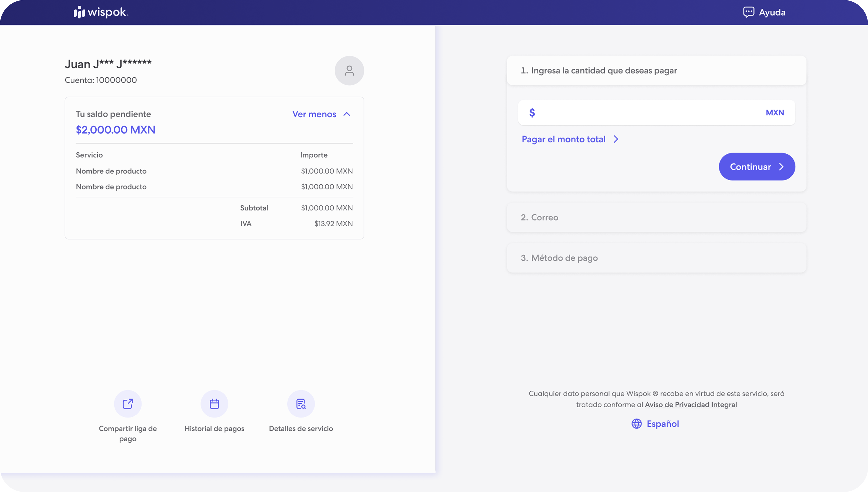Screen dimensions: 868x492
Task: Switch language via Español selector
Action: click(x=662, y=424)
